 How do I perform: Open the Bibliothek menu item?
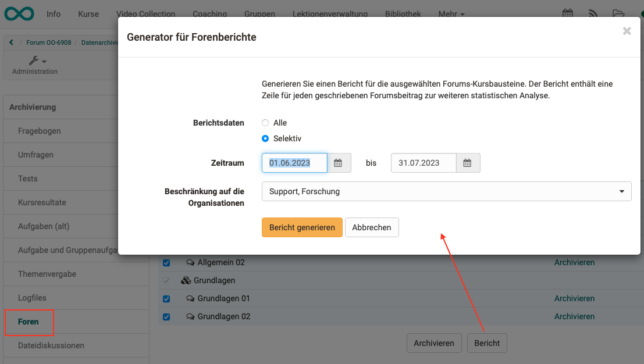(403, 14)
